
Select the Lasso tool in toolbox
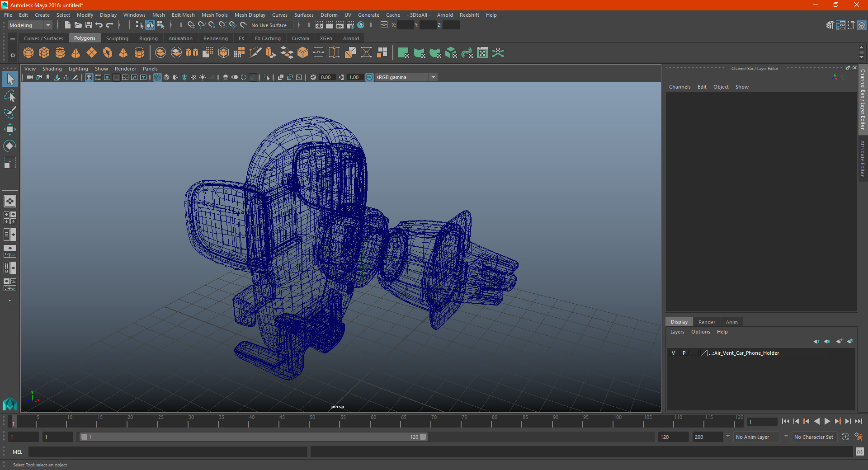point(9,96)
